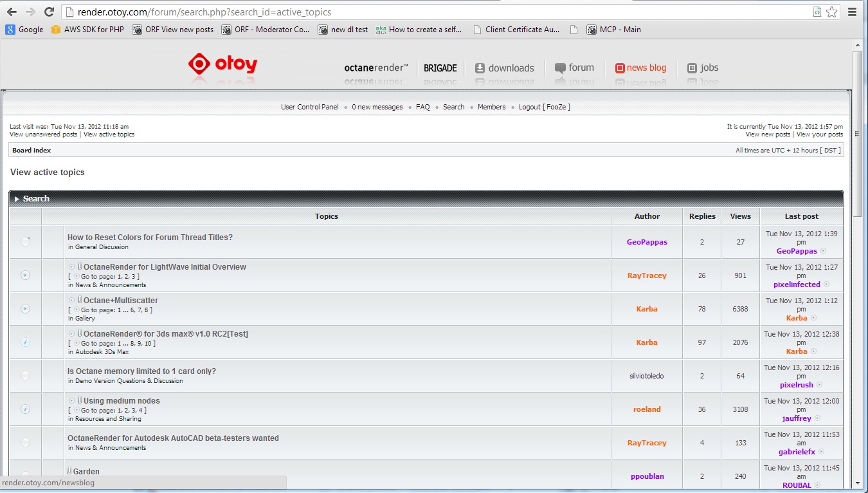View latest post via icon beside gabrielefx

coord(822,452)
